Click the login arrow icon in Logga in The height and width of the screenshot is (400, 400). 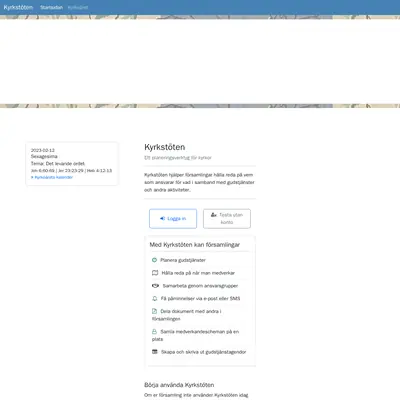pos(162,218)
